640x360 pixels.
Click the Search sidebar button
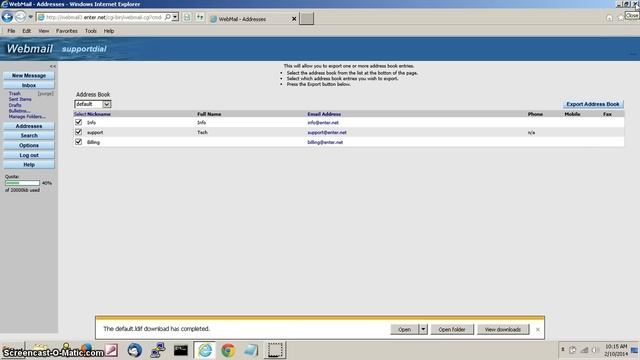[x=29, y=136]
